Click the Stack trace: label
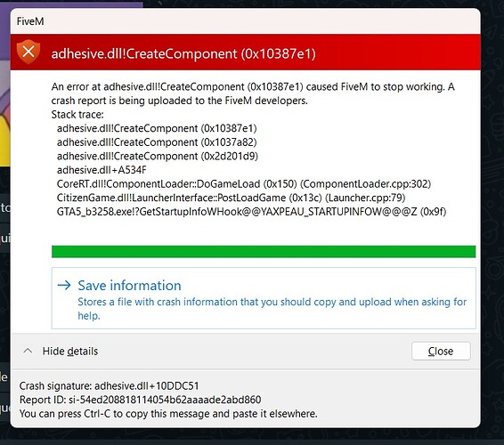 click(77, 115)
